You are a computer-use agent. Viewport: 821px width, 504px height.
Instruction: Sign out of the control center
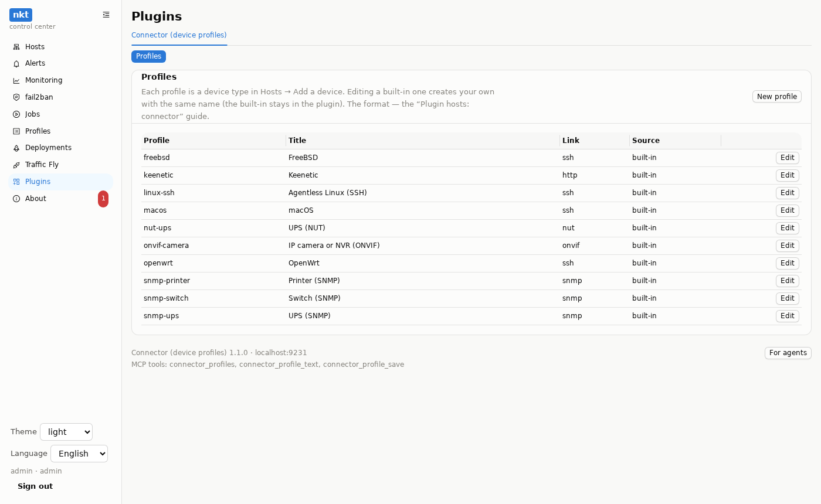pyautogui.click(x=35, y=486)
